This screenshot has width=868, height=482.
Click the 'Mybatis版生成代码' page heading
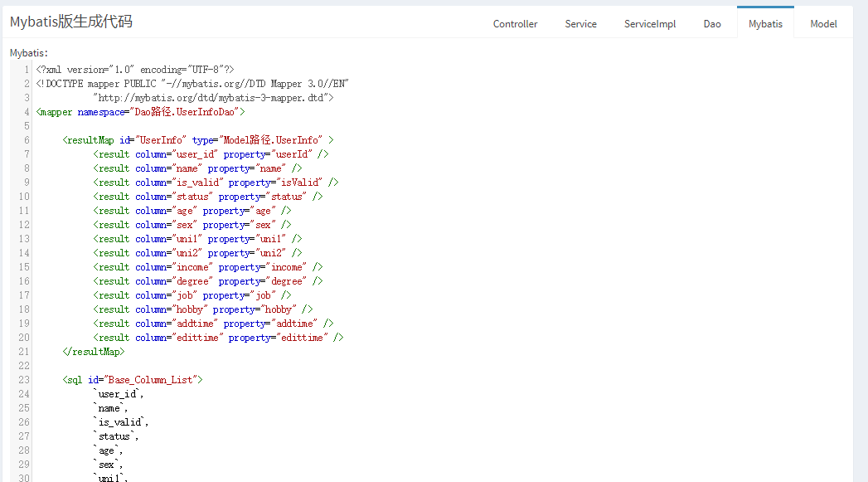click(70, 22)
